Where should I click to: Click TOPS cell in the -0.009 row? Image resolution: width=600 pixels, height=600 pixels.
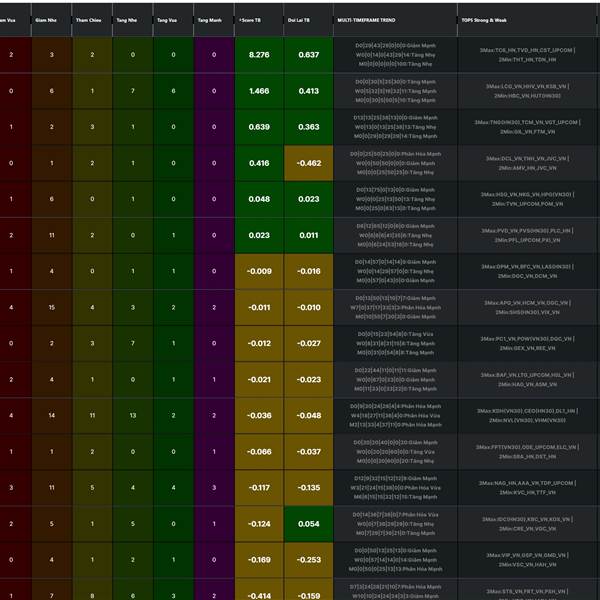pos(527,271)
